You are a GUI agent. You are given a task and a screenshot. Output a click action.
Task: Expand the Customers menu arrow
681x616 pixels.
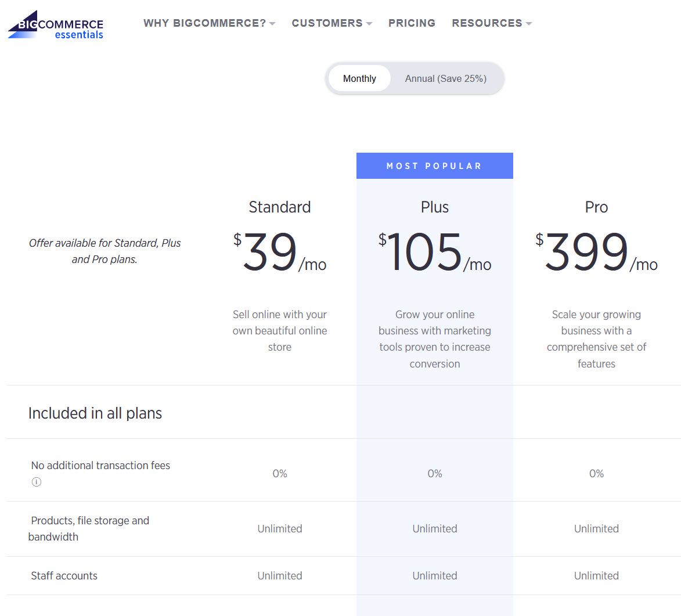[x=369, y=23]
